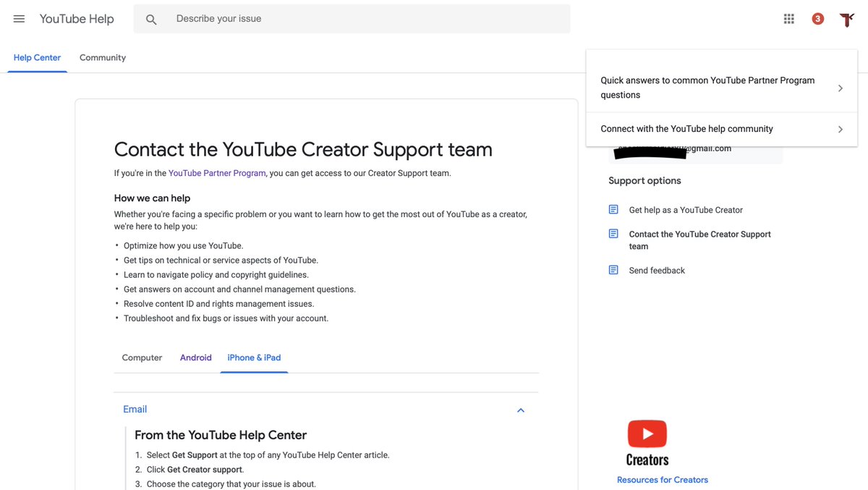Viewport: 868px width, 490px height.
Task: Click the document icon beside Contact the YouTube Creator Support team
Action: pyautogui.click(x=613, y=234)
